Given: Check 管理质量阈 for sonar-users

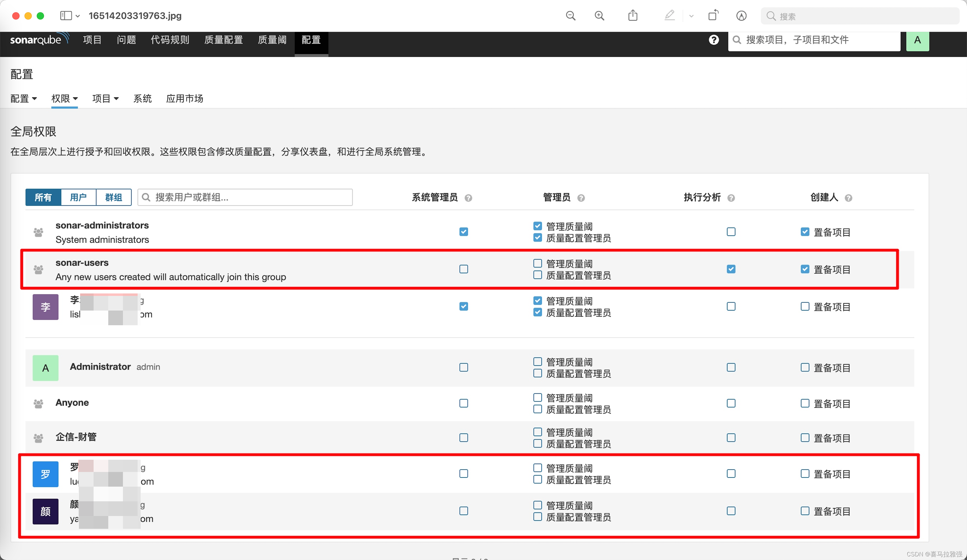Looking at the screenshot, I should (x=538, y=263).
